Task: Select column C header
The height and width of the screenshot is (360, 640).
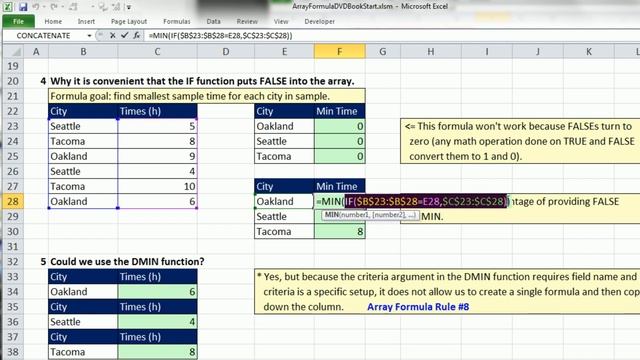Action: [x=157, y=51]
